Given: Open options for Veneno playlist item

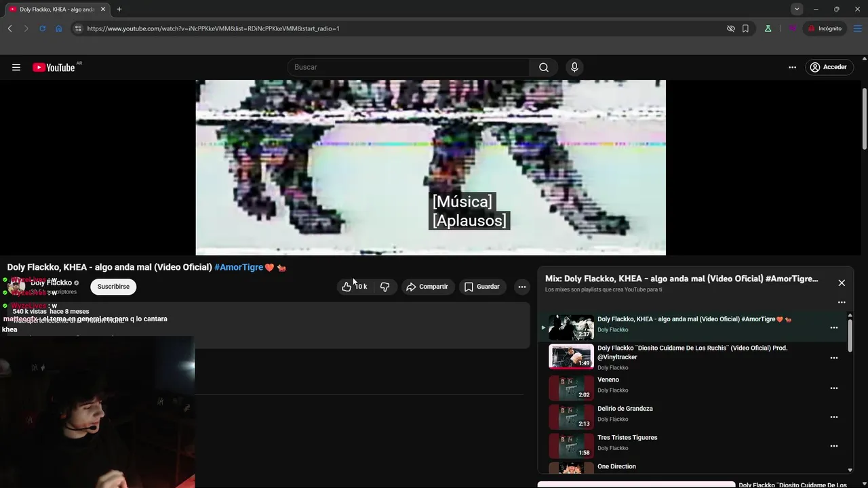Looking at the screenshot, I should point(834,388).
